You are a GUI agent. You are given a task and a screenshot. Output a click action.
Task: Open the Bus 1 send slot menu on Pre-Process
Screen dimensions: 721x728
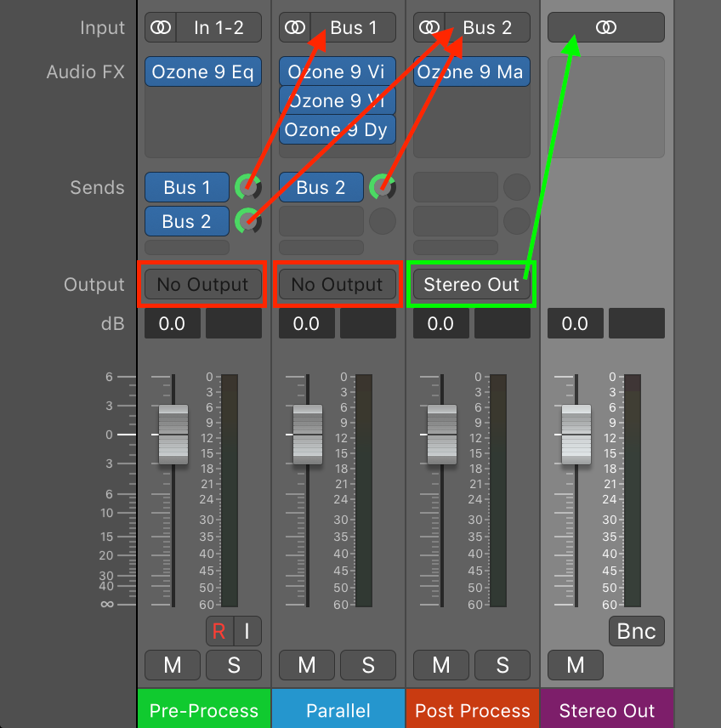click(x=186, y=187)
